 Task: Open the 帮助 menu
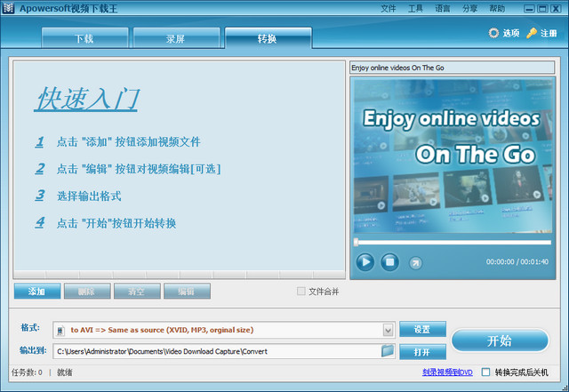(x=497, y=9)
